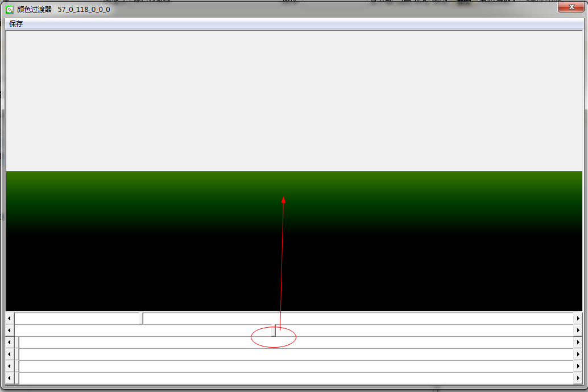
Task: Open the 保存 menu
Action: click(x=16, y=24)
